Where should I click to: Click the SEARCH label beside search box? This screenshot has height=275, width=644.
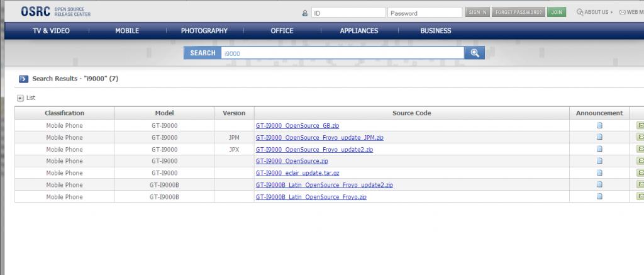click(203, 53)
